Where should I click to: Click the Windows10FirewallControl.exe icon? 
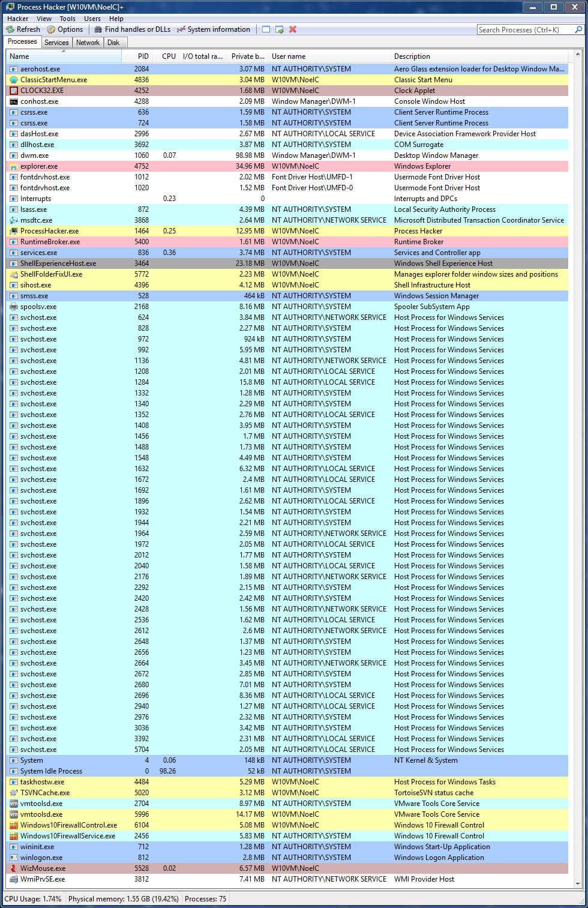pyautogui.click(x=14, y=825)
